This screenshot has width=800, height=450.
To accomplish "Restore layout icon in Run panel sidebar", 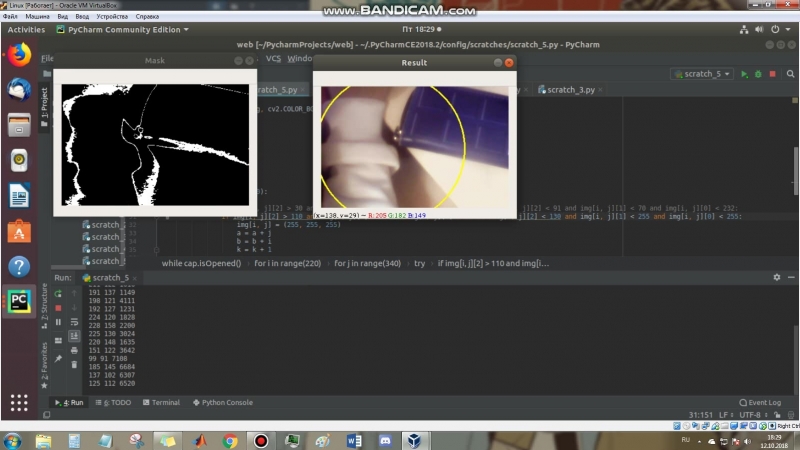I will pos(58,340).
